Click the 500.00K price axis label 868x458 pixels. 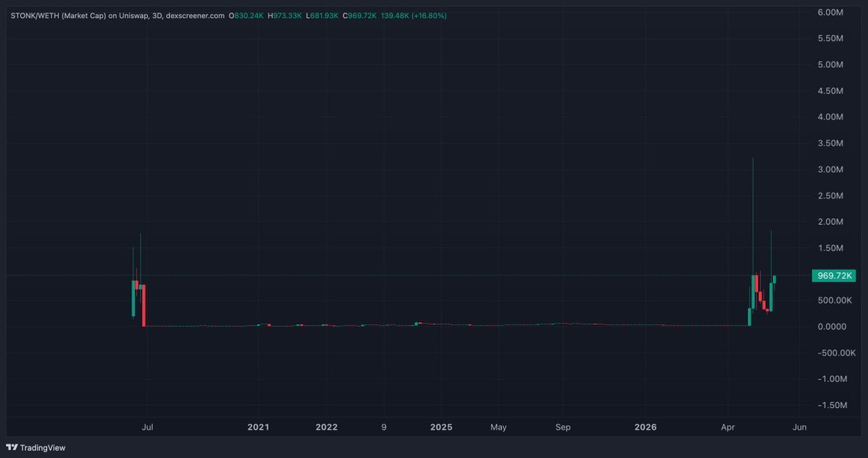(834, 300)
